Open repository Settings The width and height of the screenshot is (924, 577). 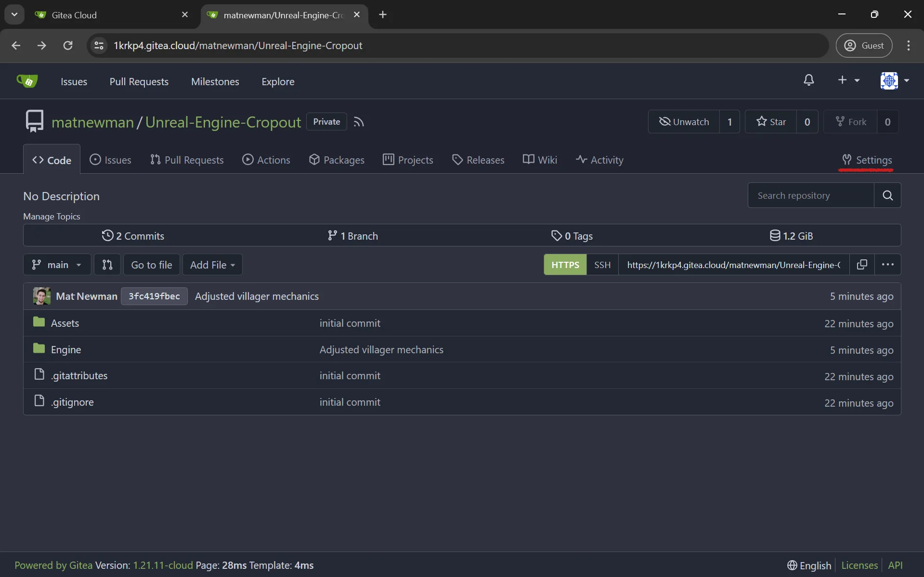coord(867,160)
